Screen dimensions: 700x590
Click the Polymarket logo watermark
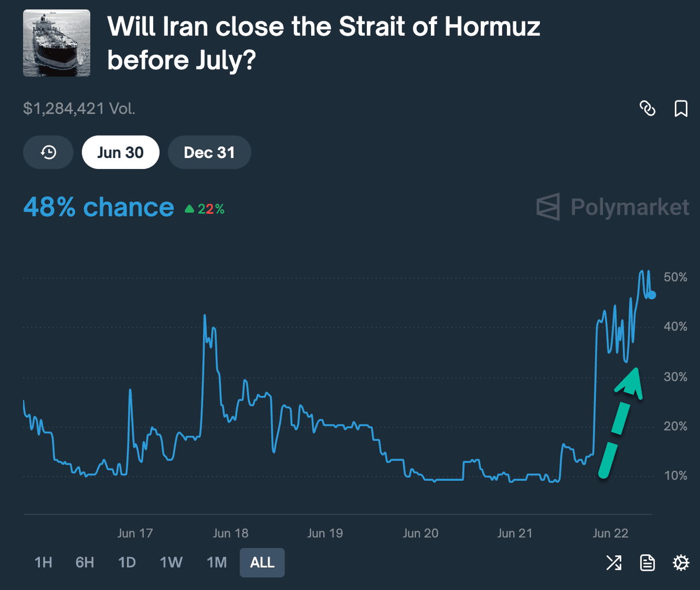(x=612, y=207)
